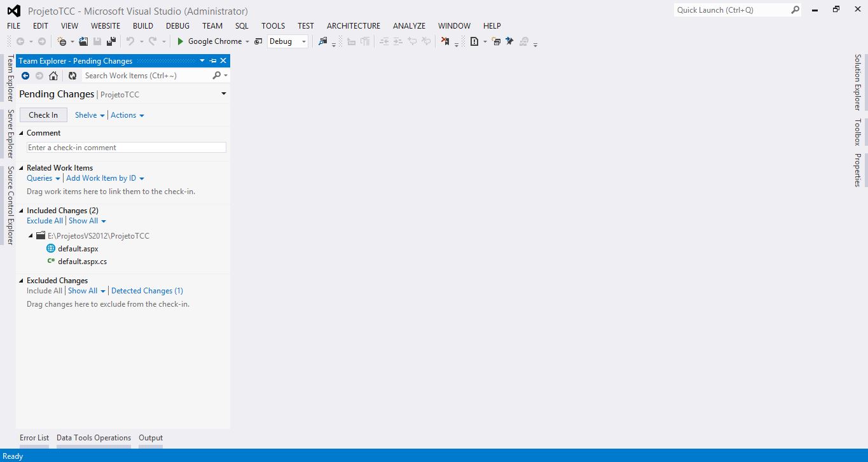Open the Add Work Item by ID dropdown

(105, 178)
